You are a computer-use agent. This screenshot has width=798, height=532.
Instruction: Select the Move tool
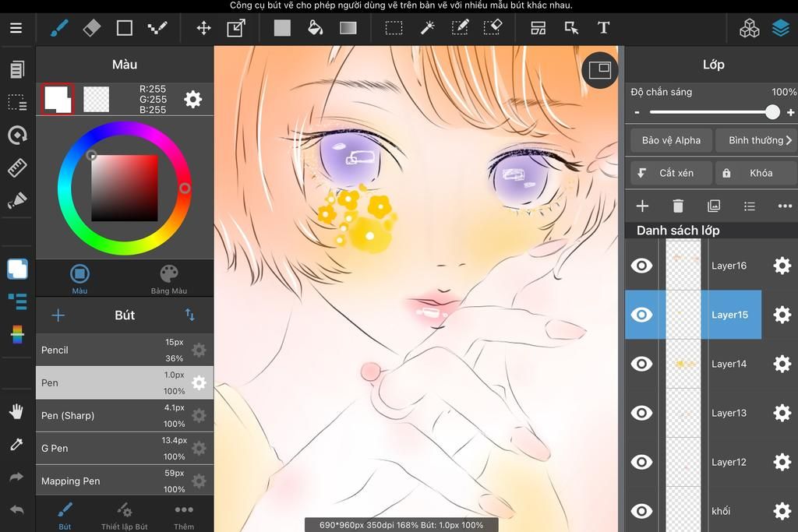coord(203,28)
